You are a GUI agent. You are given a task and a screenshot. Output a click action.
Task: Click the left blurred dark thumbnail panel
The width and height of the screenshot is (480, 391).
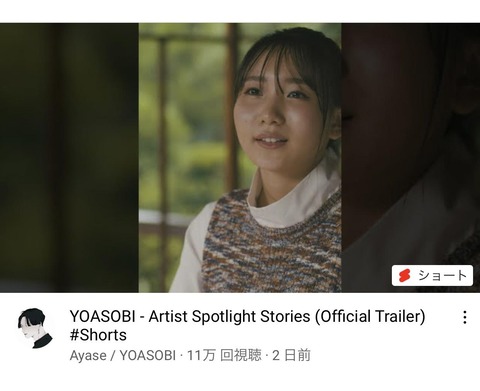[69, 158]
